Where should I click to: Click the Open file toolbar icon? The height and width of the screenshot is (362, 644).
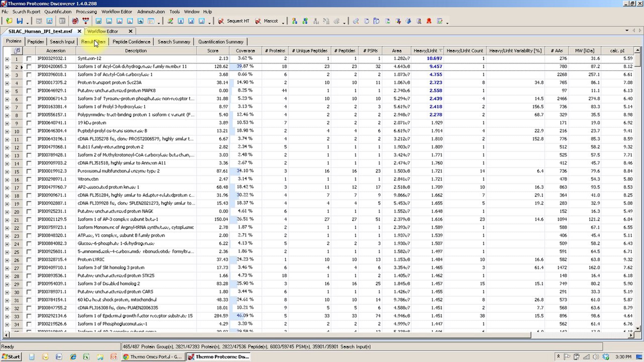click(9, 21)
